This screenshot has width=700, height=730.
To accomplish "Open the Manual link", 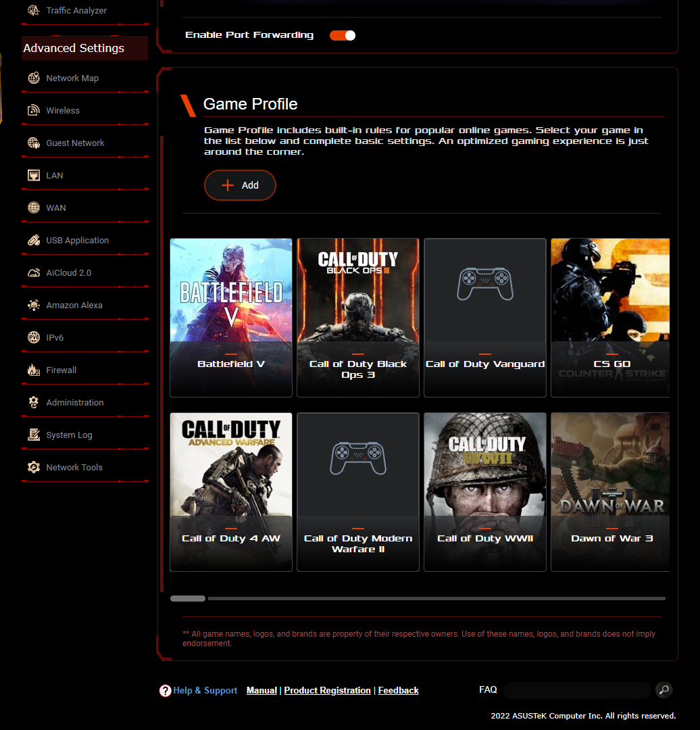I will tap(261, 690).
